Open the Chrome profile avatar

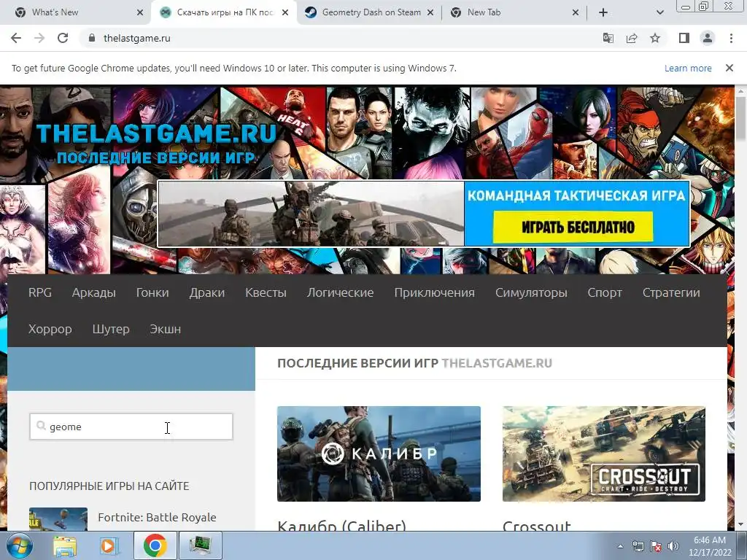708,38
